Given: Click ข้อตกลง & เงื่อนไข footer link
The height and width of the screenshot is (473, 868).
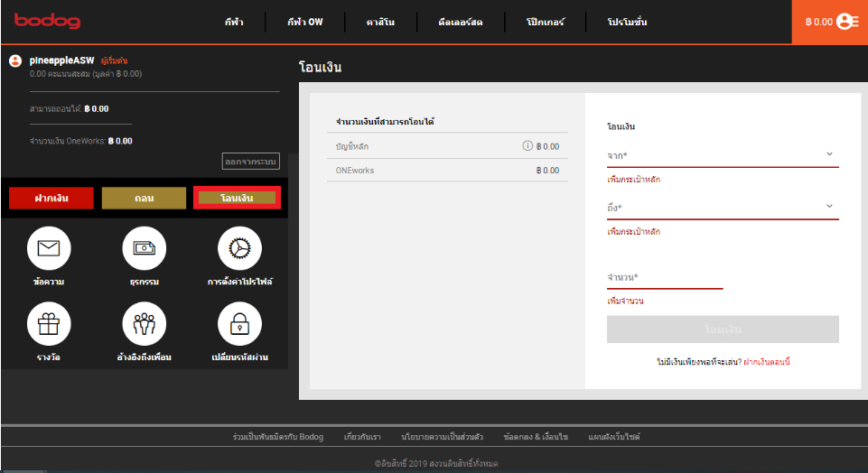Looking at the screenshot, I should click(x=536, y=437).
